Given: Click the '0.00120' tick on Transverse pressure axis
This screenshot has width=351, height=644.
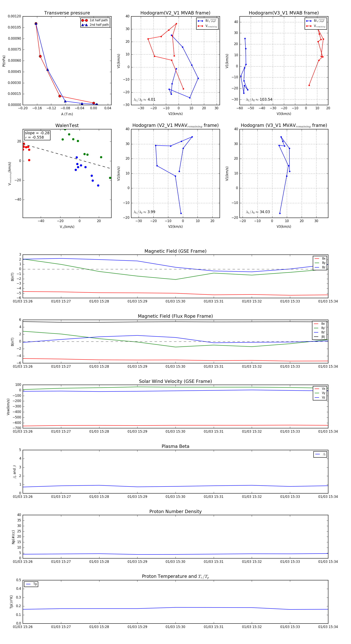Looking at the screenshot, I should 14,16.
